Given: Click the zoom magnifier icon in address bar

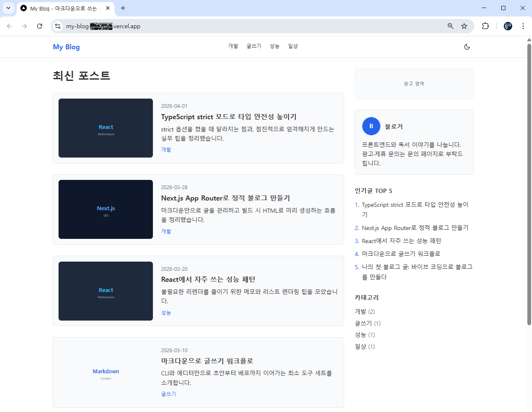Looking at the screenshot, I should [450, 26].
